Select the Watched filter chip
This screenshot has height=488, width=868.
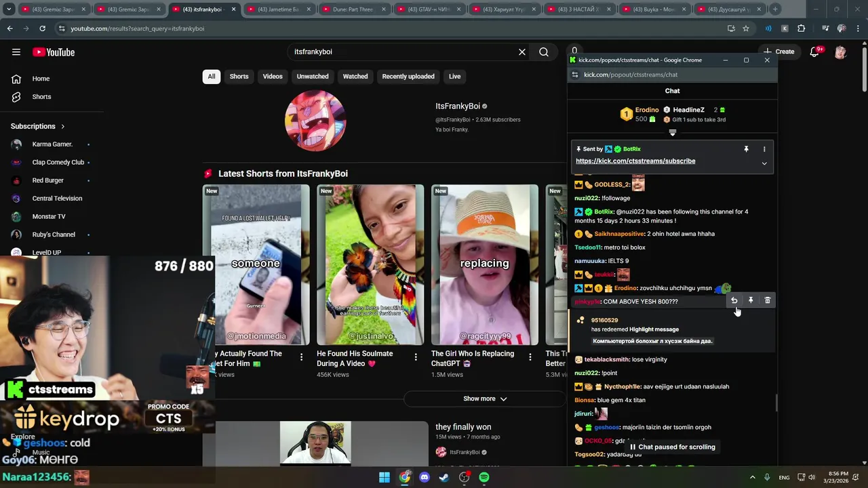click(355, 77)
